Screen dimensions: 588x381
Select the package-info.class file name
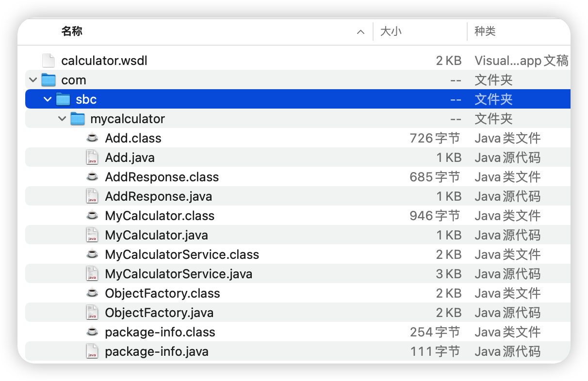click(160, 332)
